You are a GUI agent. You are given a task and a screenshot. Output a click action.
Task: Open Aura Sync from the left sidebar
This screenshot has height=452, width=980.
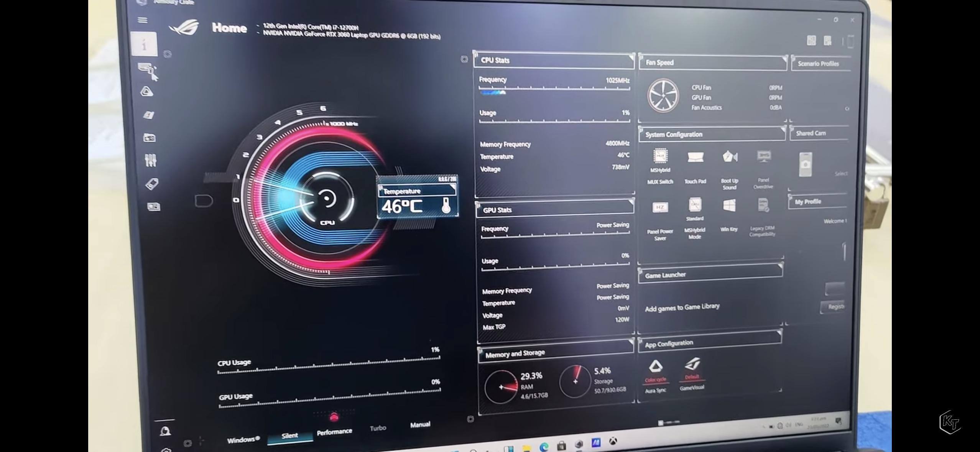point(147,92)
